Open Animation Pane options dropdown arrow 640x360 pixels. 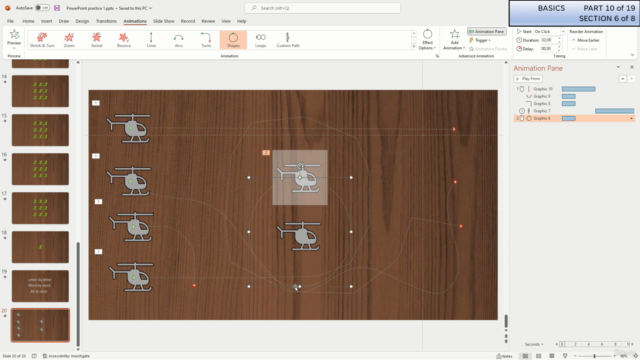click(618, 67)
